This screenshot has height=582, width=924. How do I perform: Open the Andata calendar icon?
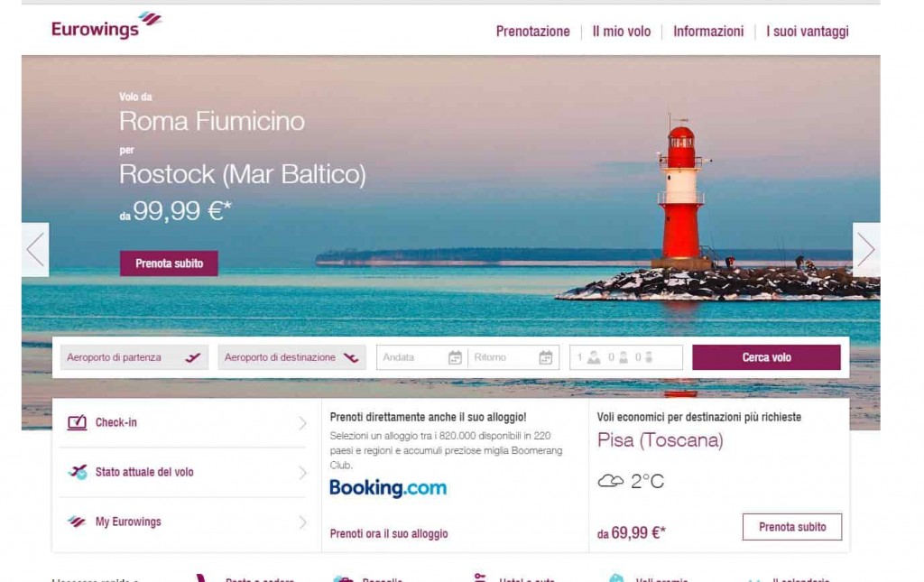(x=455, y=357)
